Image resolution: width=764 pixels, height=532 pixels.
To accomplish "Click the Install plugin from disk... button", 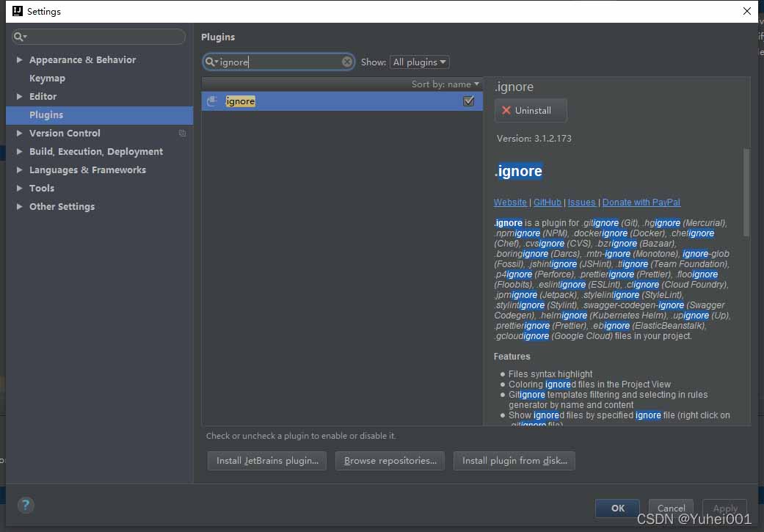I will click(x=514, y=461).
